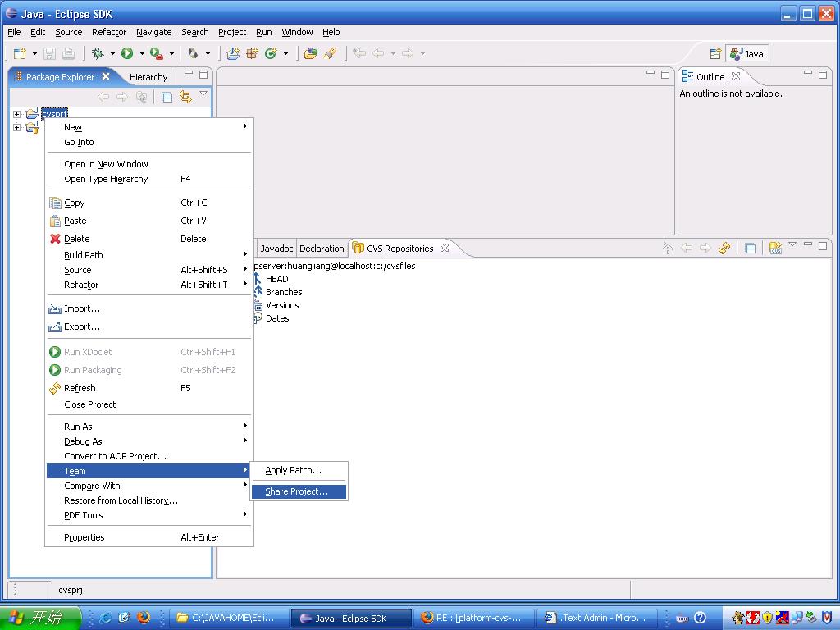Open the Compare With submenu
840x630 pixels.
point(149,486)
